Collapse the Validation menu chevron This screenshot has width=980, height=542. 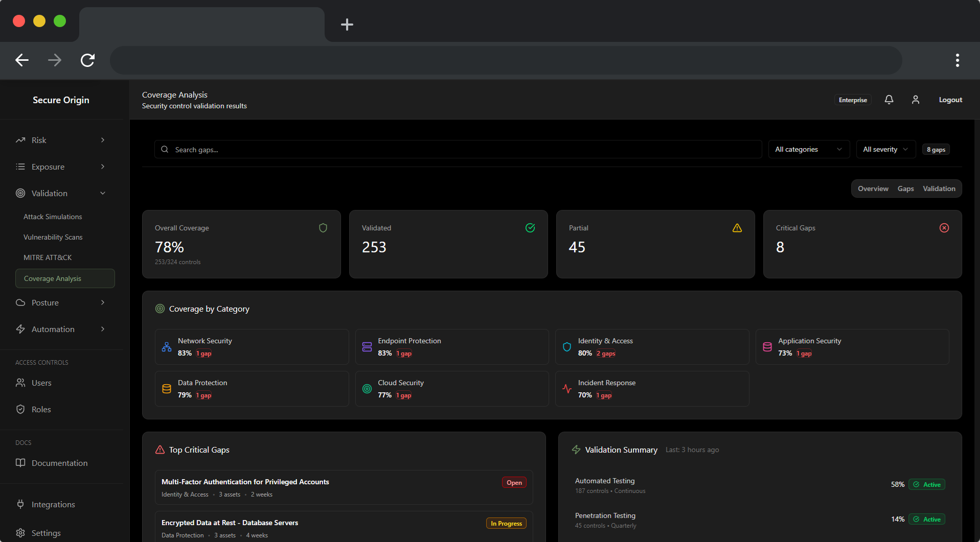pyautogui.click(x=103, y=193)
